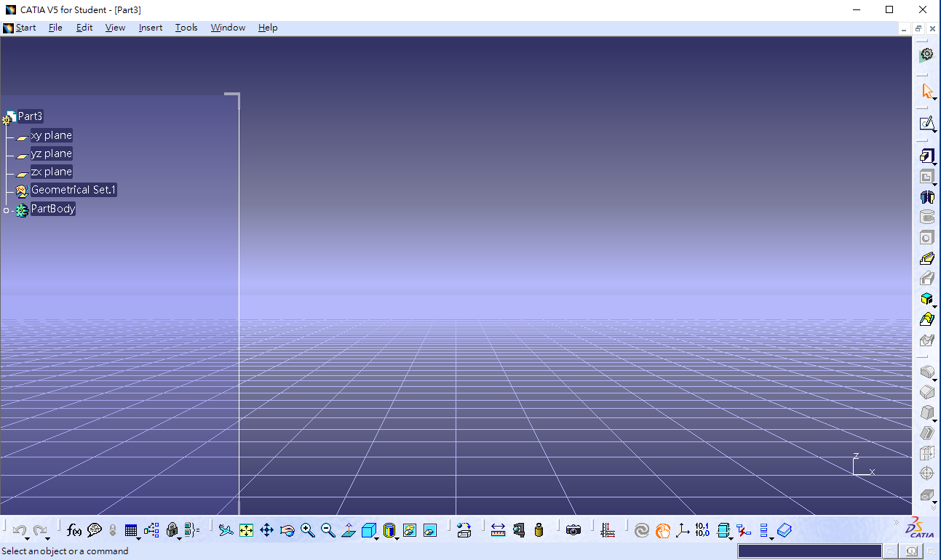941x560 pixels.
Task: Open view mode dropdown beside shading cylinder
Action: (397, 538)
